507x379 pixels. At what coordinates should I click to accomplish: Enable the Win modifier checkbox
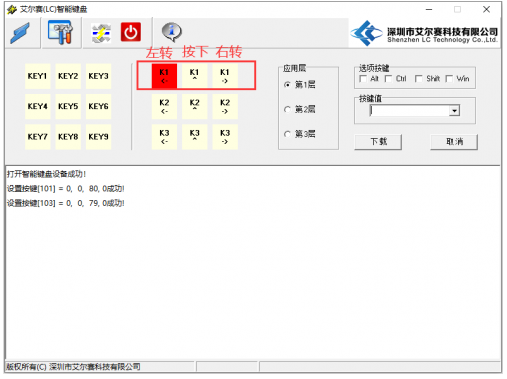[449, 79]
